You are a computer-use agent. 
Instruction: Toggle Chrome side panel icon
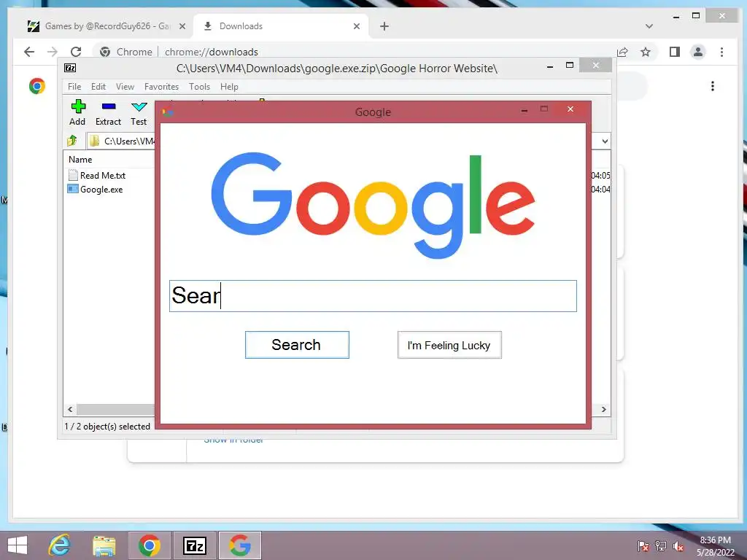pyautogui.click(x=675, y=52)
